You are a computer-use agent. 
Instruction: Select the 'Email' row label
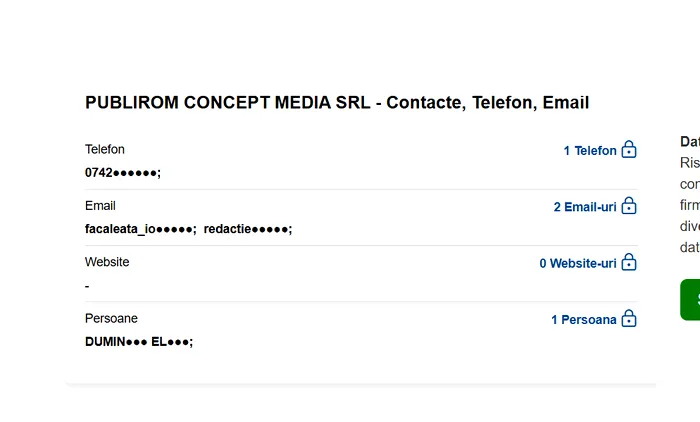coord(100,205)
